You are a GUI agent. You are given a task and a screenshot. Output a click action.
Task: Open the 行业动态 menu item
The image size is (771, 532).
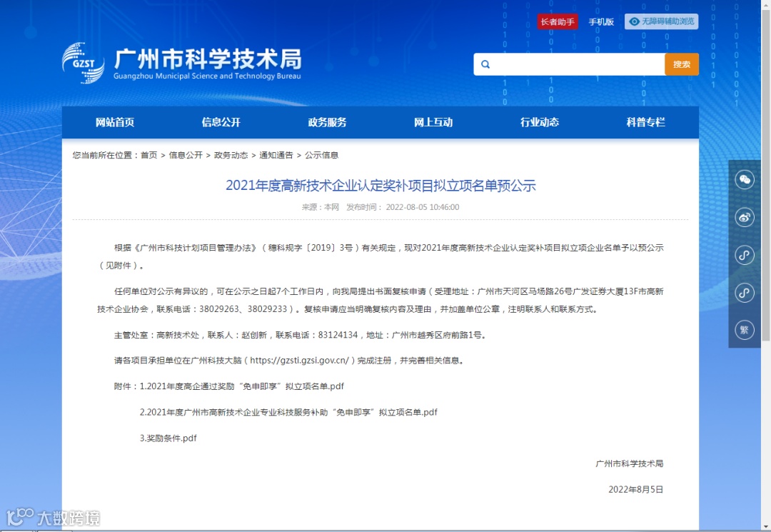click(x=540, y=122)
